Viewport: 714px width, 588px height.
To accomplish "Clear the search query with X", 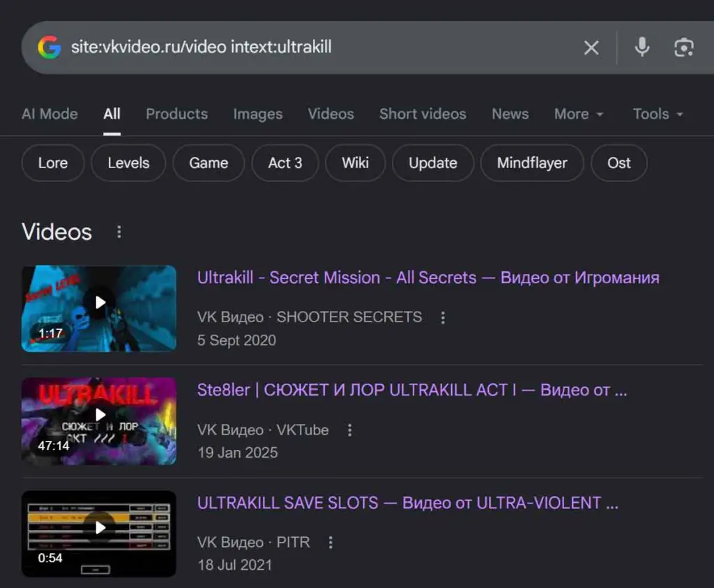I will tap(591, 47).
